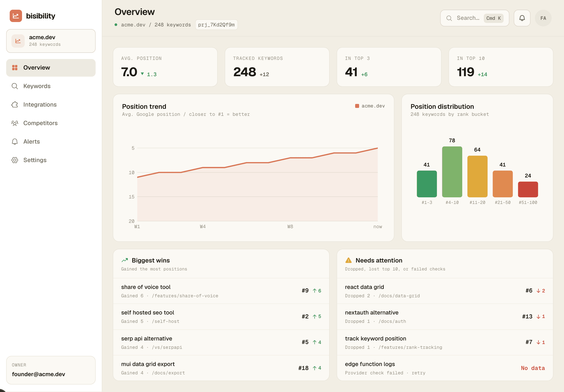Click the up arrow in mui data grid row
Screen dimensions: 564x392
[x=314, y=368]
